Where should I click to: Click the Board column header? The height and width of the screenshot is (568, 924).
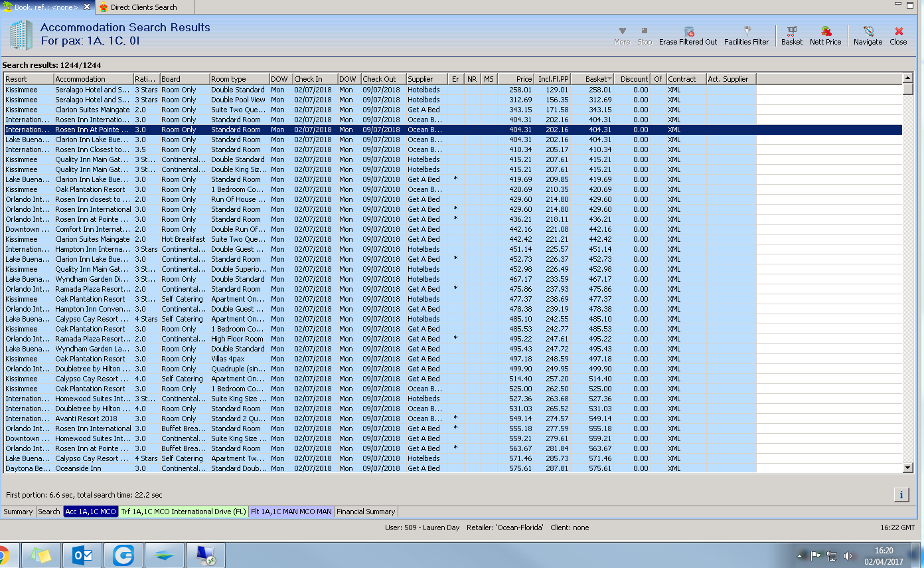(x=185, y=79)
